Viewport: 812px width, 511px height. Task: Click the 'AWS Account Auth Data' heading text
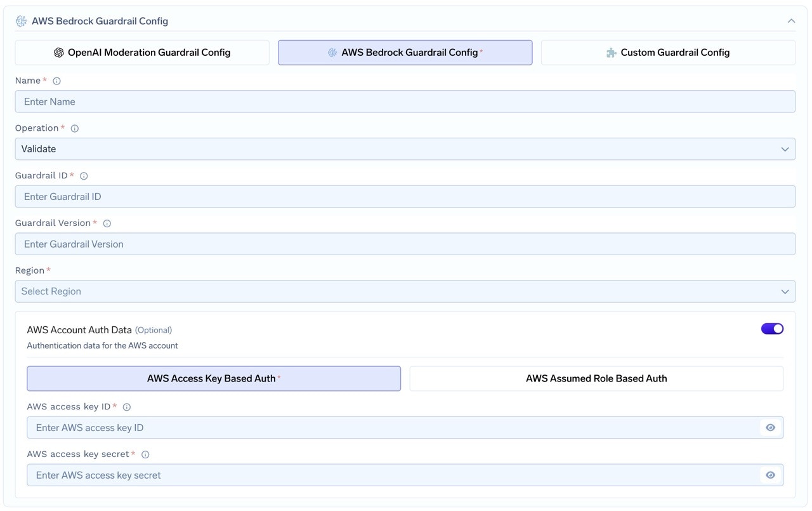click(x=79, y=330)
